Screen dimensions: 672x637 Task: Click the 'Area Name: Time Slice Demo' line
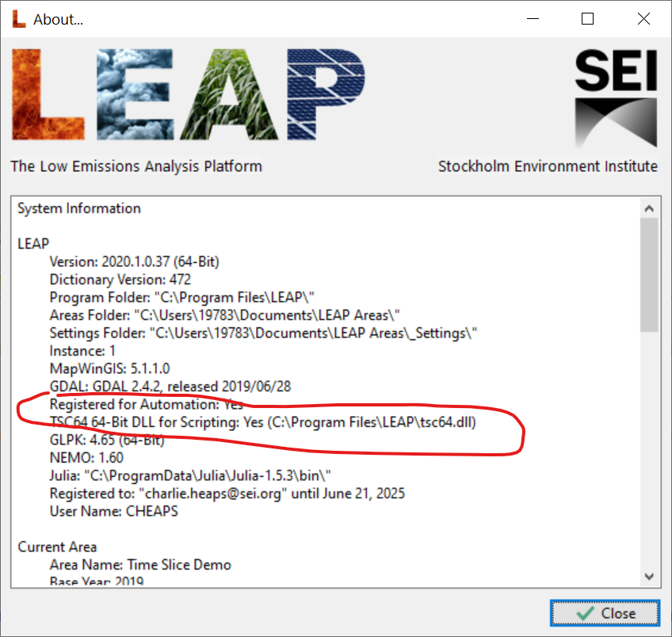140,565
